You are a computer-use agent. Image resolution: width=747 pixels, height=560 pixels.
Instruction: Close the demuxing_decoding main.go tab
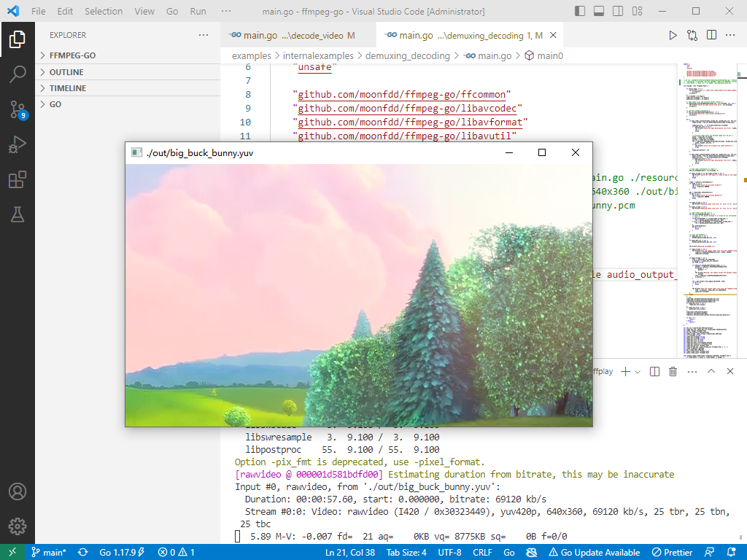(553, 35)
